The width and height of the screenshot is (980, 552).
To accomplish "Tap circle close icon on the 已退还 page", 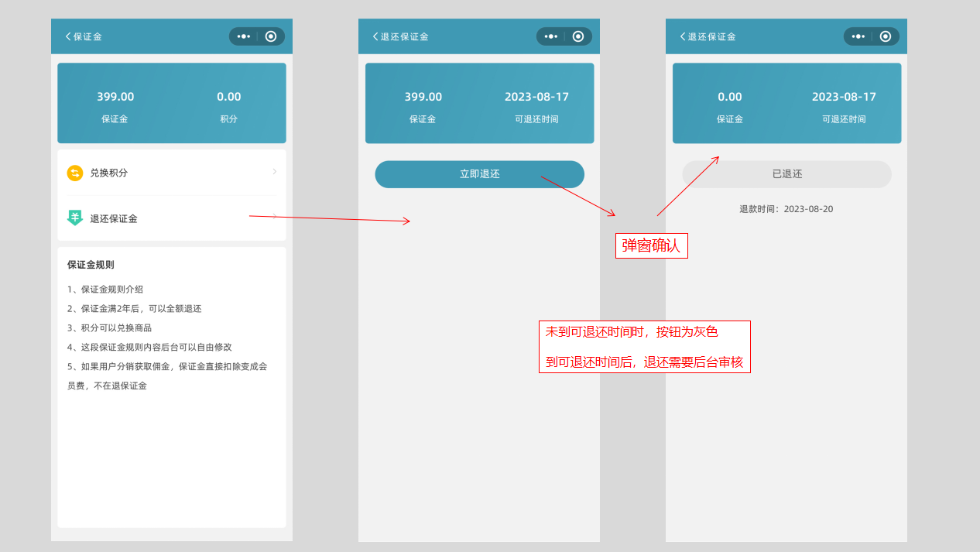I will tap(885, 36).
